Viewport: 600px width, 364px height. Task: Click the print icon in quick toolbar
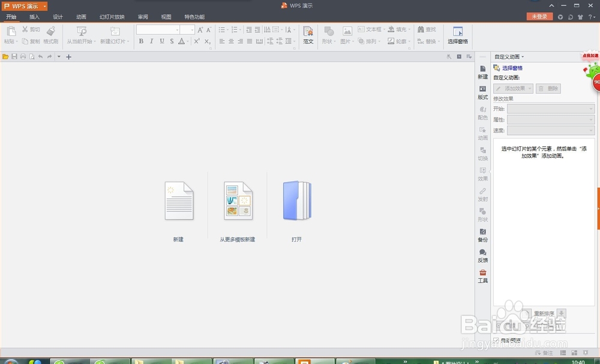click(x=23, y=56)
